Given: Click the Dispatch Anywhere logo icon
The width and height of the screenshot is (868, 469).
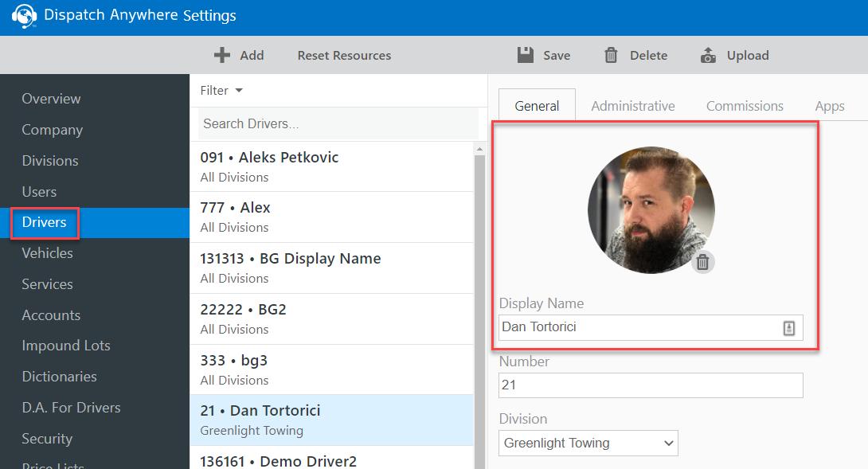Looking at the screenshot, I should tap(25, 16).
